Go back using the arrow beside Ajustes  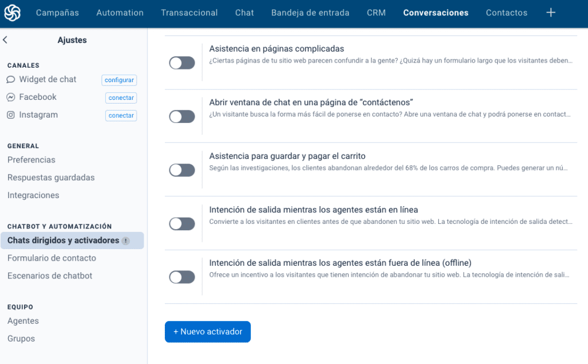tap(5, 40)
